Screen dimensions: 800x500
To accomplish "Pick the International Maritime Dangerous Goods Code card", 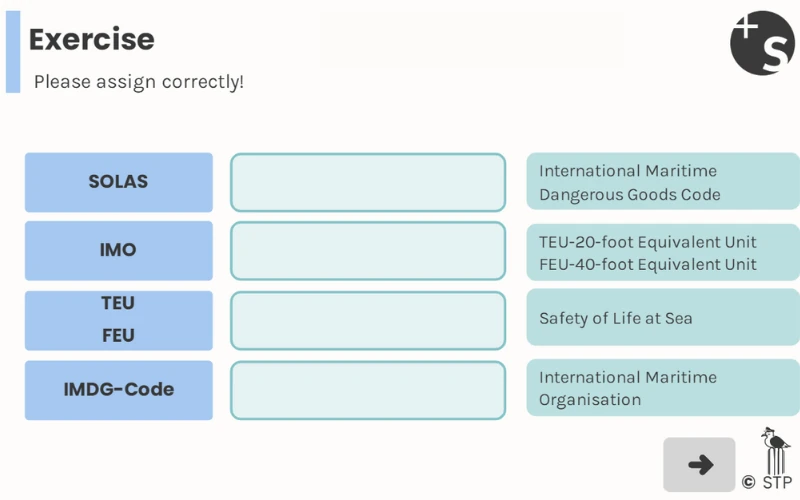I will (x=662, y=182).
